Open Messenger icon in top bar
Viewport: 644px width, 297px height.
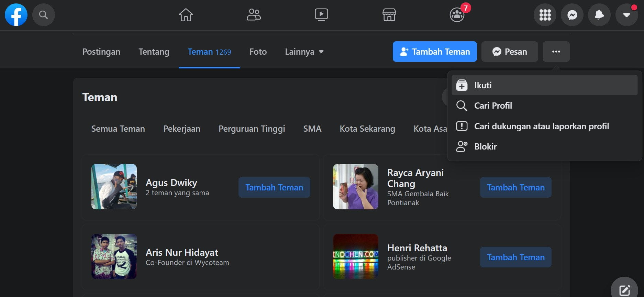[x=572, y=15]
